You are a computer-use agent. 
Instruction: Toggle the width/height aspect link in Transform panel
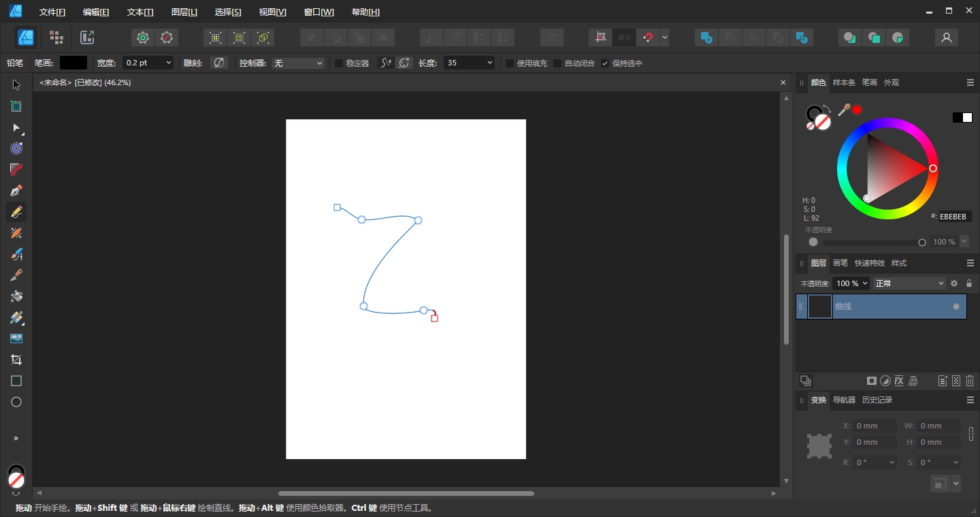click(x=971, y=434)
